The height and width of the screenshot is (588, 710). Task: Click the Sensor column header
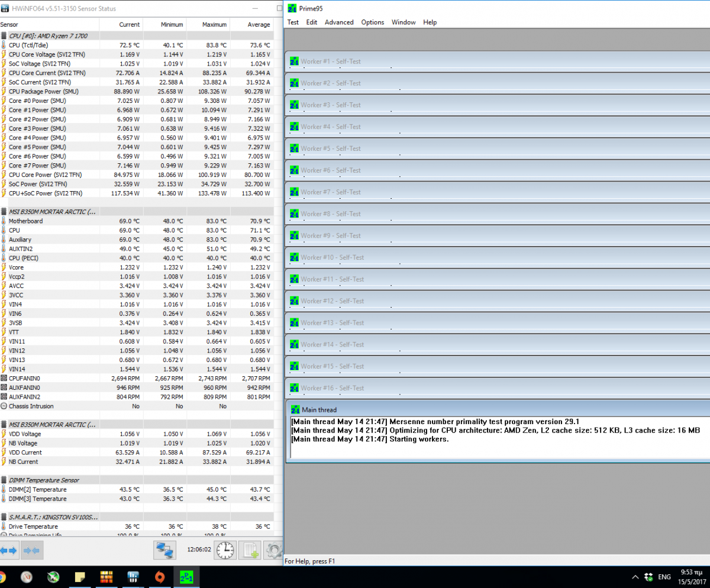click(50, 25)
